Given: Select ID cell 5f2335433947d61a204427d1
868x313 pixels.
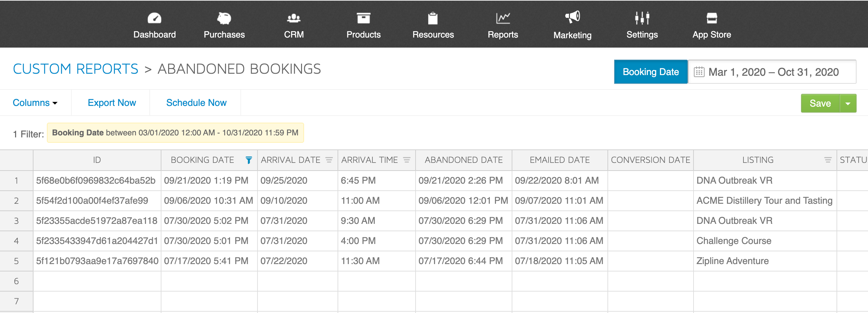Looking at the screenshot, I should pos(97,241).
